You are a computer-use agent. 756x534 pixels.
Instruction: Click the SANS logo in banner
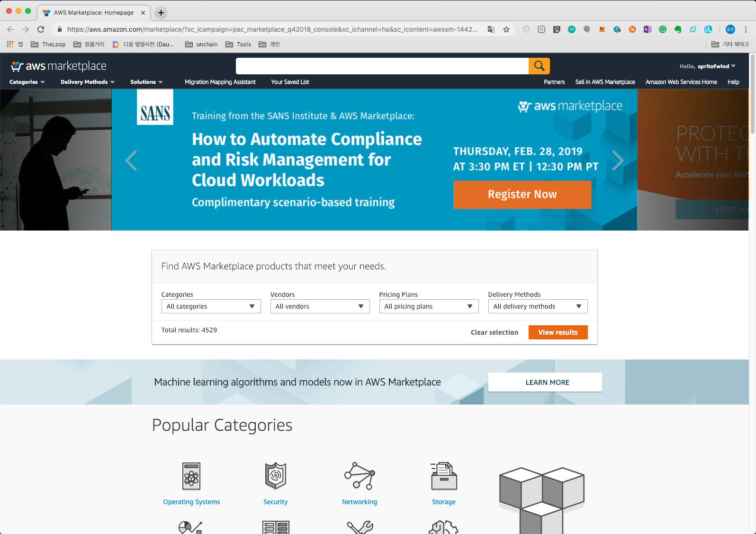click(x=155, y=107)
